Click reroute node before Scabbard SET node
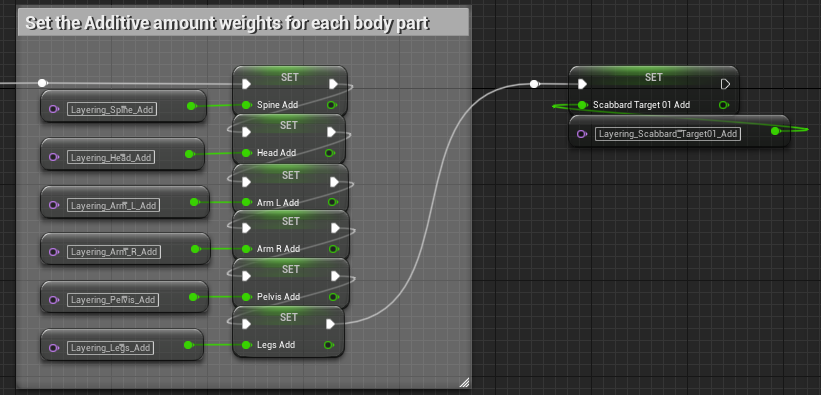Viewport: 821px width, 395px height. coord(534,84)
